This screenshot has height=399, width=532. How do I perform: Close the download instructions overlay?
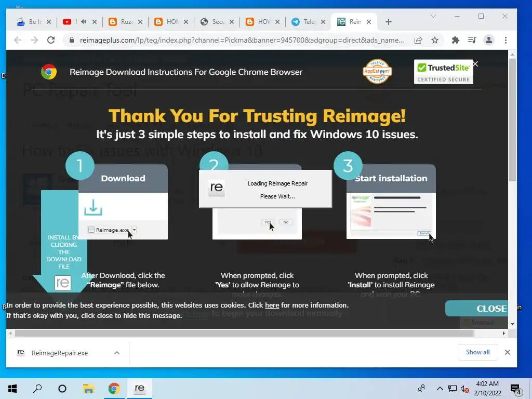point(475,64)
